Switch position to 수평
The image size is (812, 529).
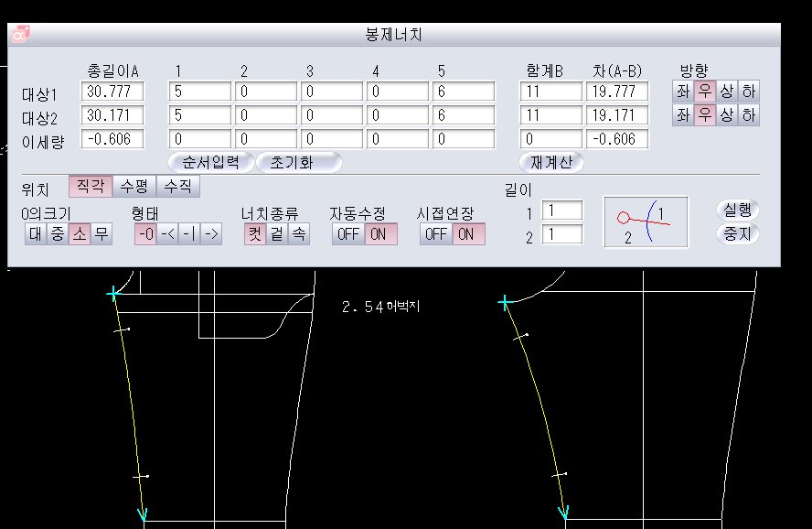tap(134, 186)
